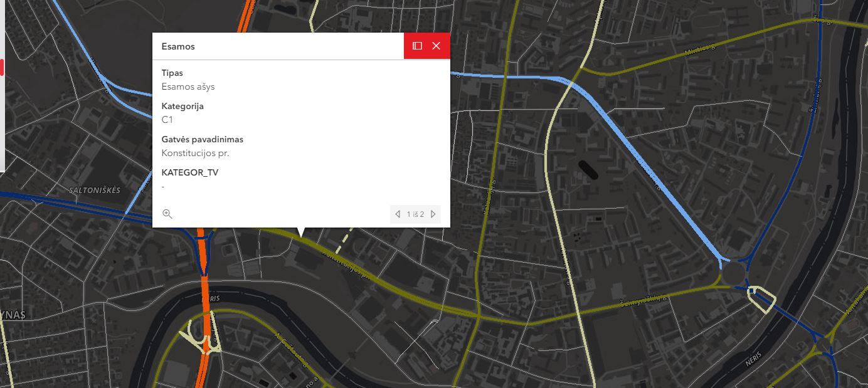The image size is (868, 388).
Task: Click the C1 category value
Action: tap(167, 120)
